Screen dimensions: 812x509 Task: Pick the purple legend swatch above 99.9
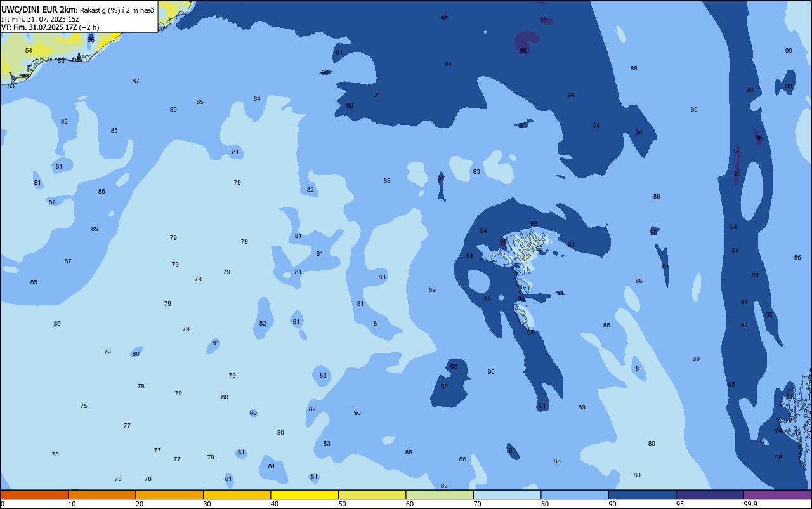[x=778, y=494]
